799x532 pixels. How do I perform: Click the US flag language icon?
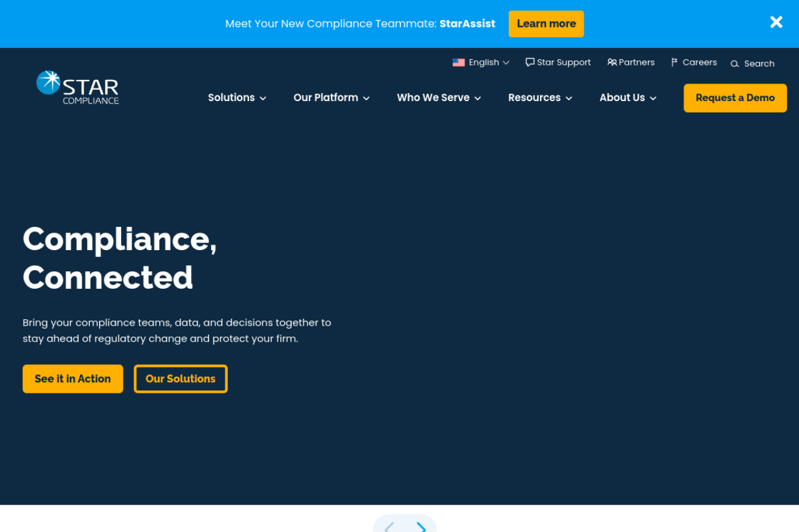point(459,62)
